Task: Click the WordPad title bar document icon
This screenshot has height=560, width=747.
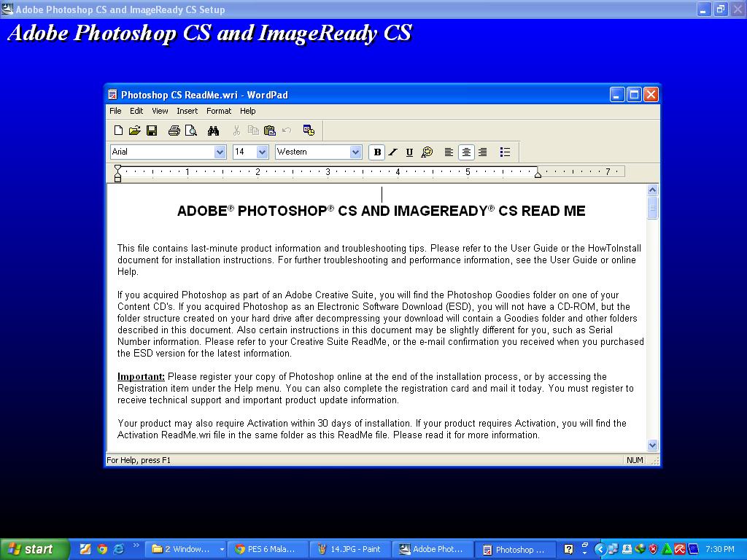Action: point(112,95)
